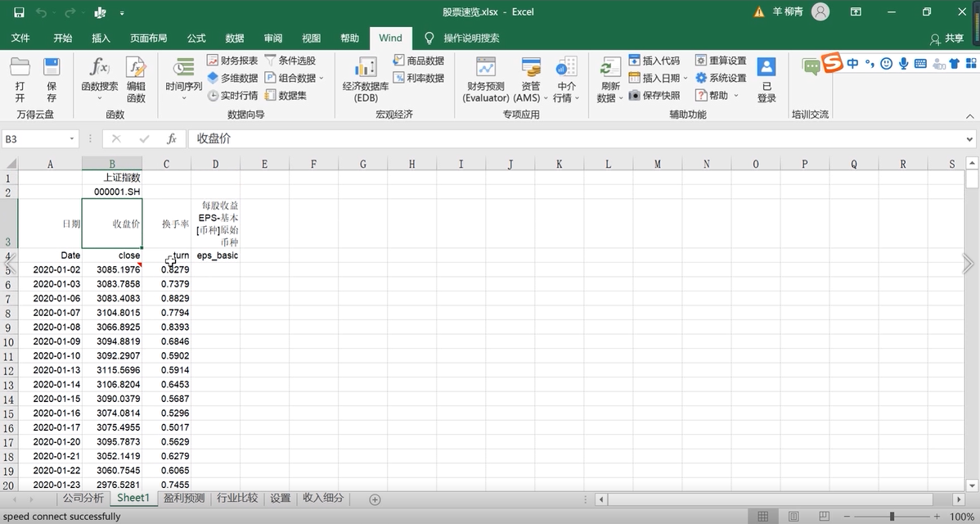
Task: Open the 盈利预测 sheet tab
Action: point(184,499)
